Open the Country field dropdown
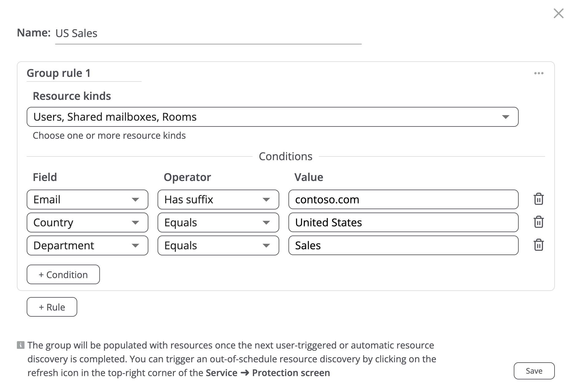 (87, 222)
